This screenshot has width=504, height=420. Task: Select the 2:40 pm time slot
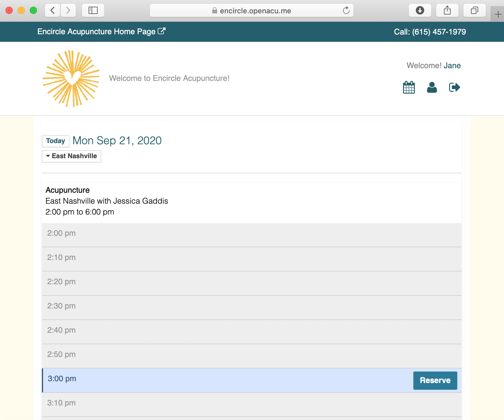(x=252, y=332)
